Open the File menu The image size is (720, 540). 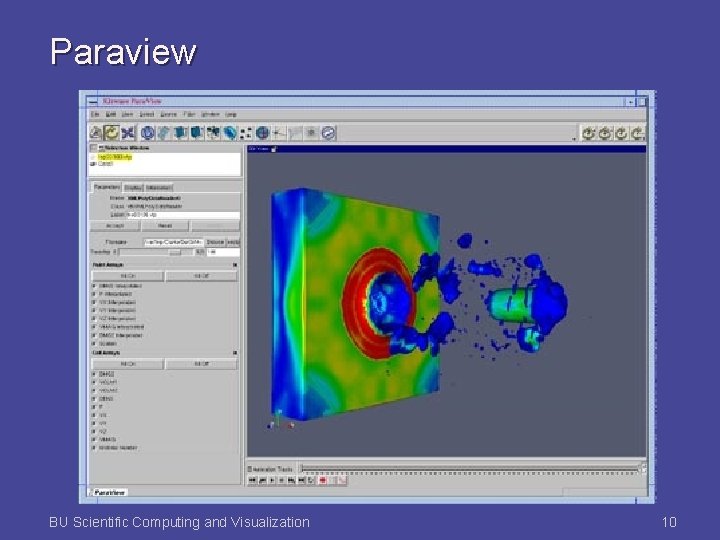[x=95, y=114]
